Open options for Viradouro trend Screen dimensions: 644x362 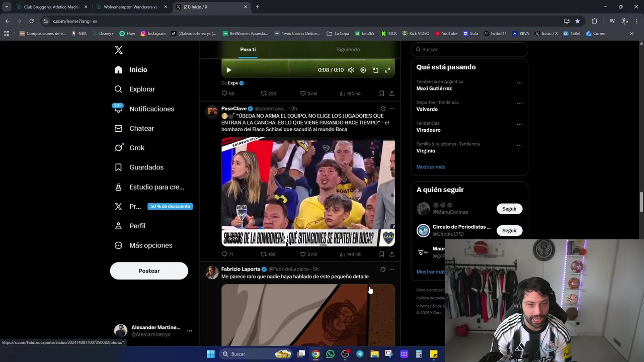pyautogui.click(x=519, y=125)
